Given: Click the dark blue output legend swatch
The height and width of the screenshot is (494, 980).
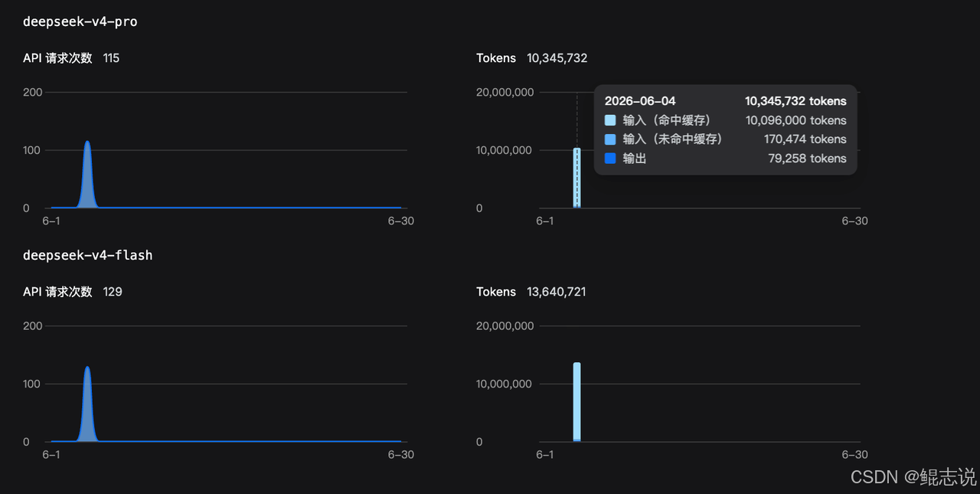Looking at the screenshot, I should (610, 159).
